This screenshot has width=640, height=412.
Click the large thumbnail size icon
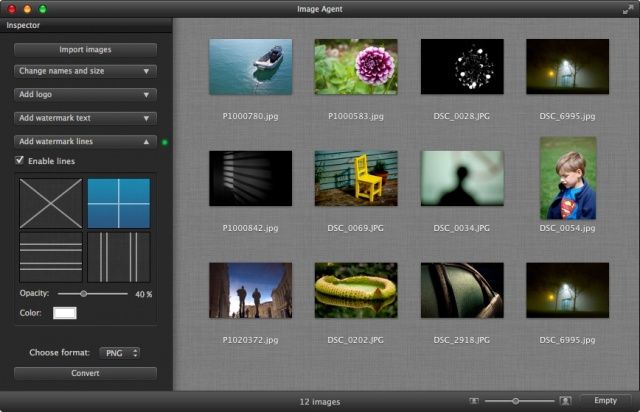point(565,400)
